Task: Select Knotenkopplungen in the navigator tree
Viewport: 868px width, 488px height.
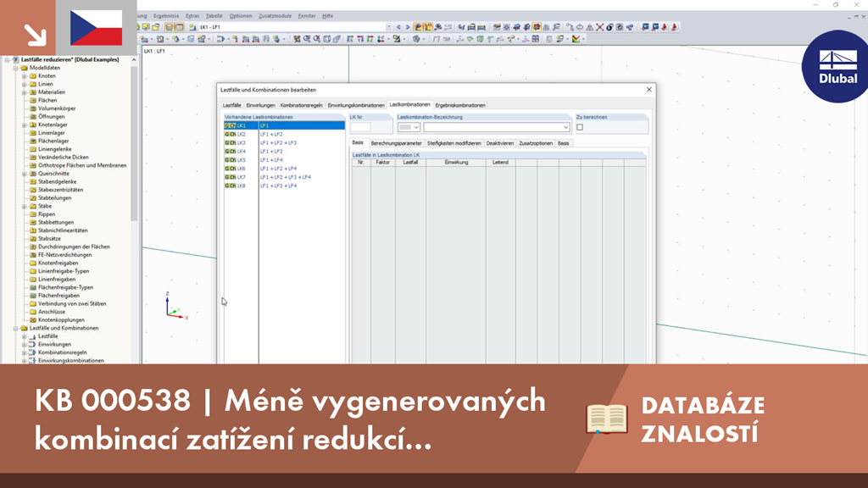Action: click(x=61, y=319)
